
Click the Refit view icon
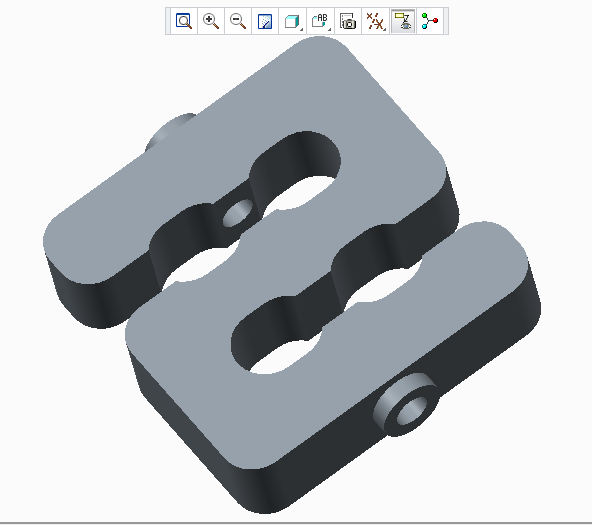tap(184, 21)
